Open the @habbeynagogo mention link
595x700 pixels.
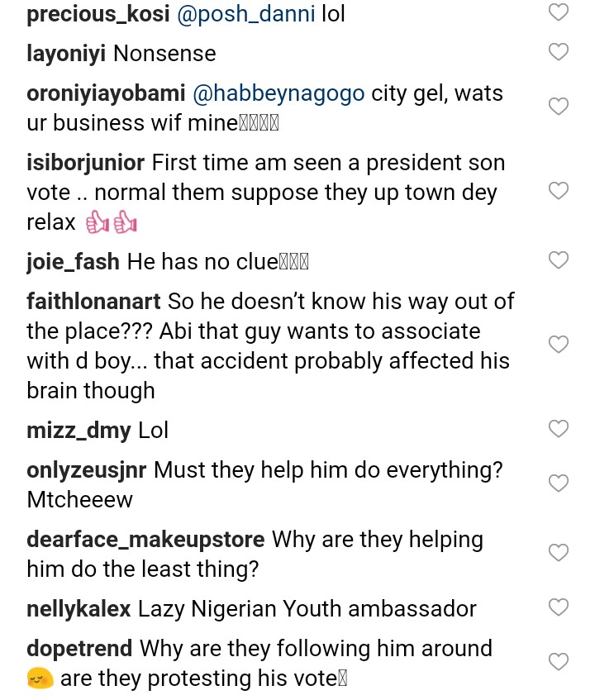pyautogui.click(x=278, y=93)
